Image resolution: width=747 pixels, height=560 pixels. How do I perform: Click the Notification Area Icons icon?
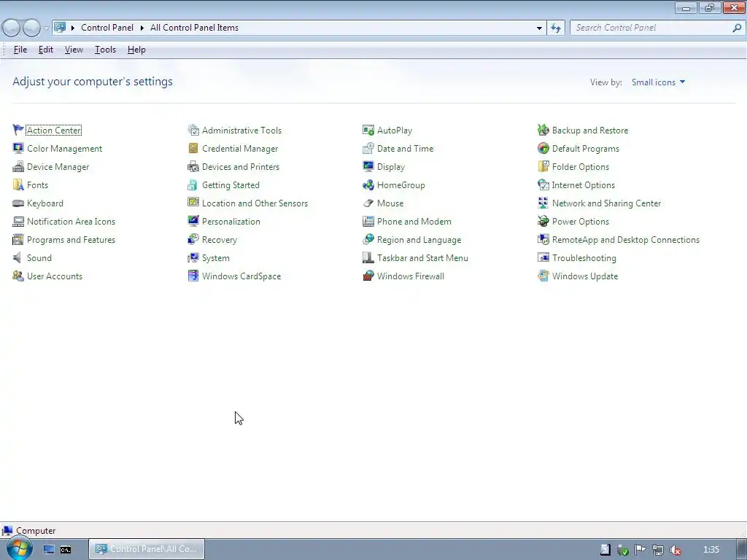click(18, 222)
